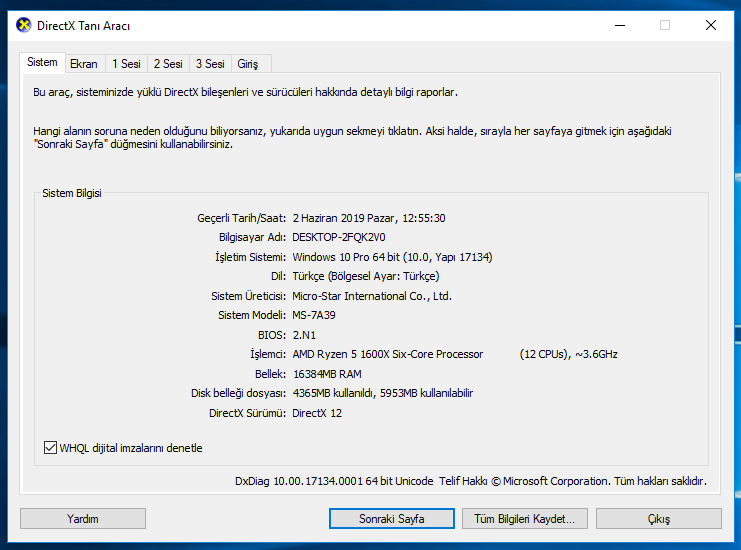Select the Sistem tab
This screenshot has height=550, width=741.
coord(42,62)
